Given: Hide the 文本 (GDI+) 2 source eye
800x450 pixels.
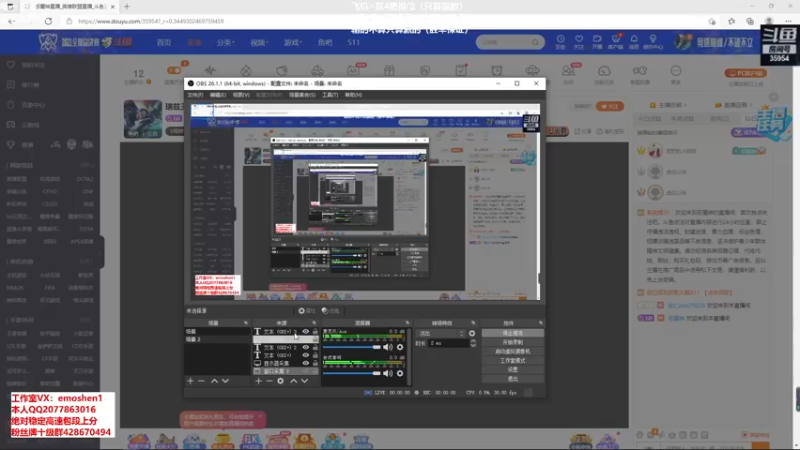Looking at the screenshot, I should 306,347.
